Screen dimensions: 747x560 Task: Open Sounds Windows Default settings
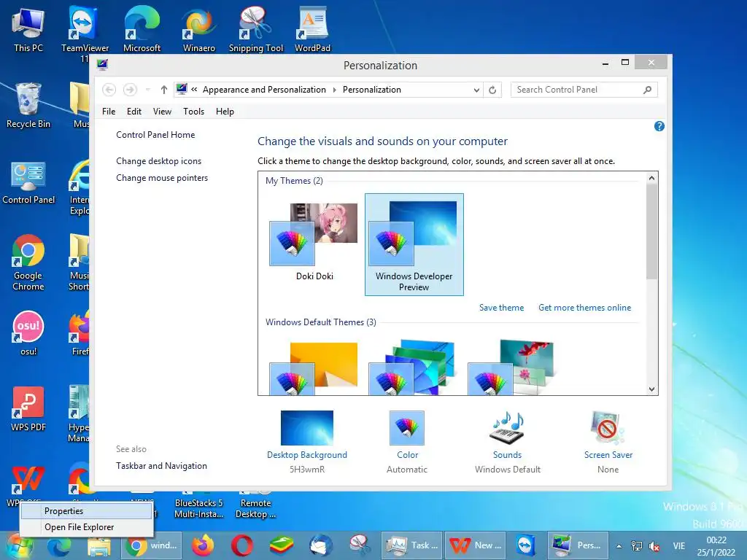(508, 441)
